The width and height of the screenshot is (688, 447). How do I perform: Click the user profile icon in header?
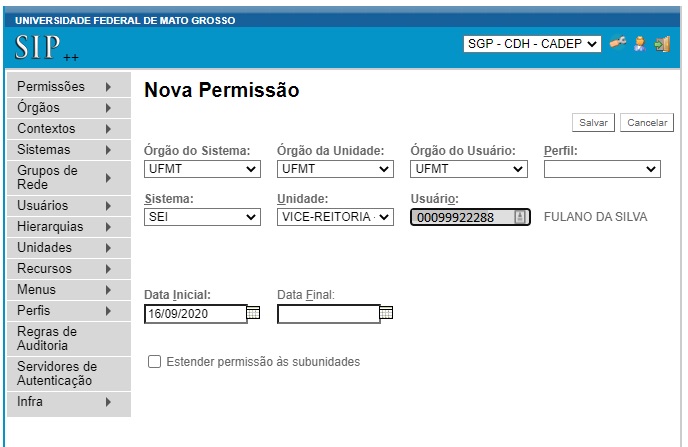(x=640, y=44)
